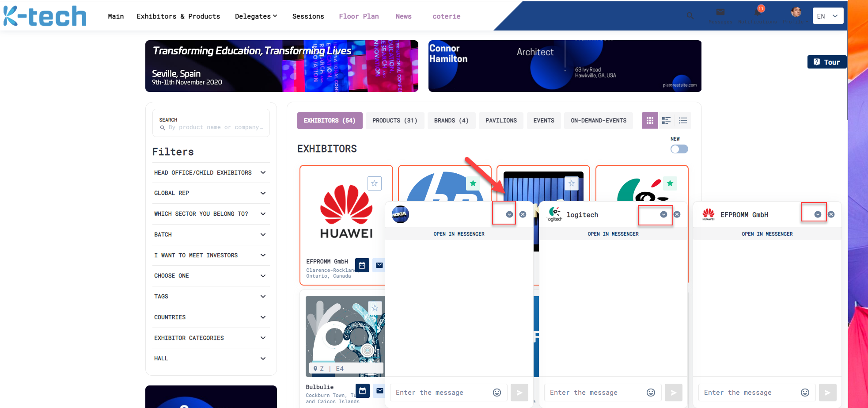Open the Floor Plan navigation link
Viewport: 868px width, 408px height.
click(359, 16)
